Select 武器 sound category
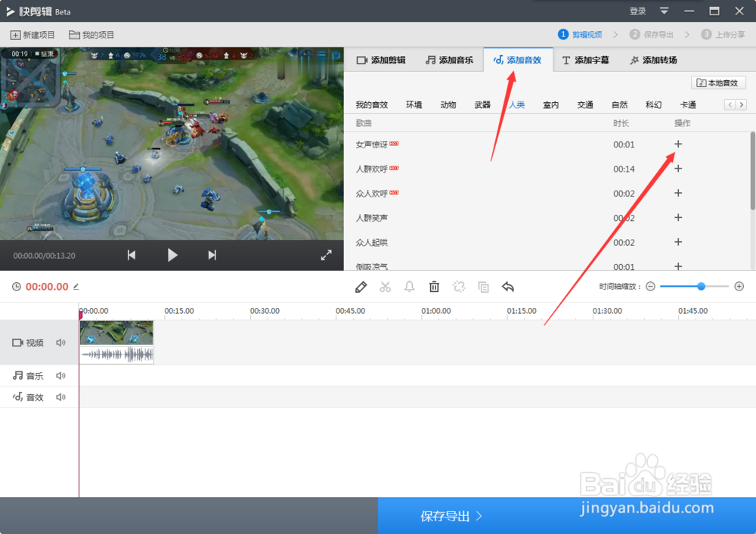756x534 pixels. pyautogui.click(x=482, y=104)
